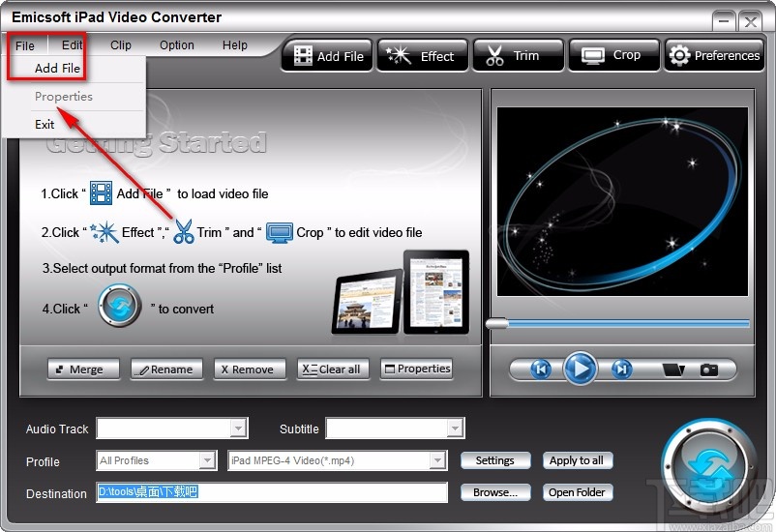The image size is (776, 532).
Task: Skip to next in the preview player
Action: point(621,369)
